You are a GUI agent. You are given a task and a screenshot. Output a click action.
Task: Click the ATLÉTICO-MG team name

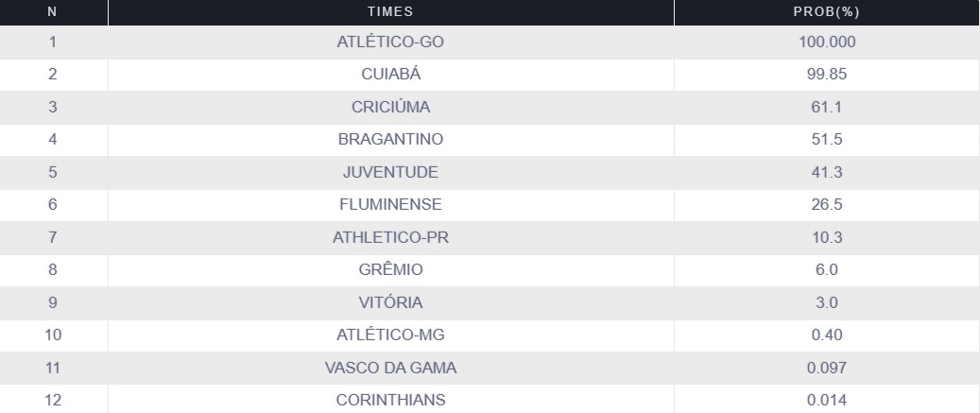click(390, 335)
